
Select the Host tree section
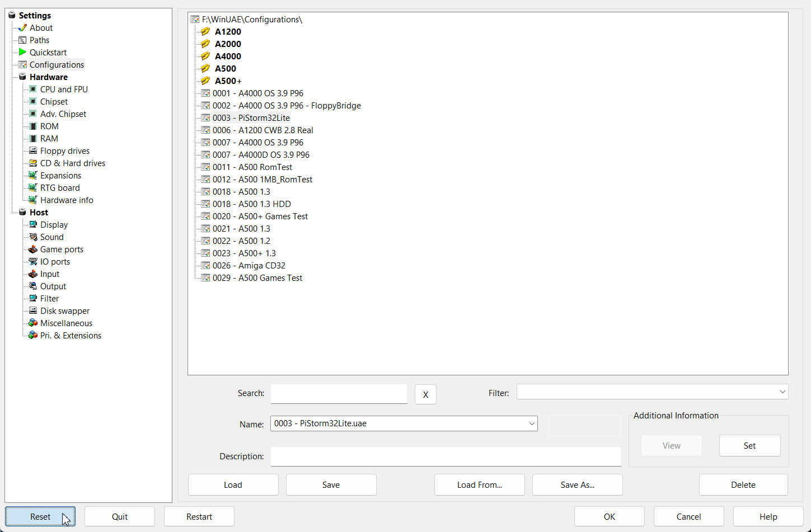tap(39, 213)
